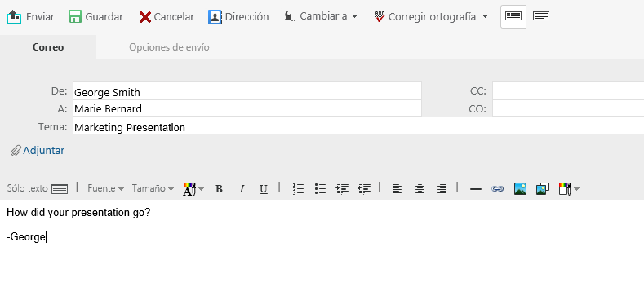Click in the message body text

point(78,213)
